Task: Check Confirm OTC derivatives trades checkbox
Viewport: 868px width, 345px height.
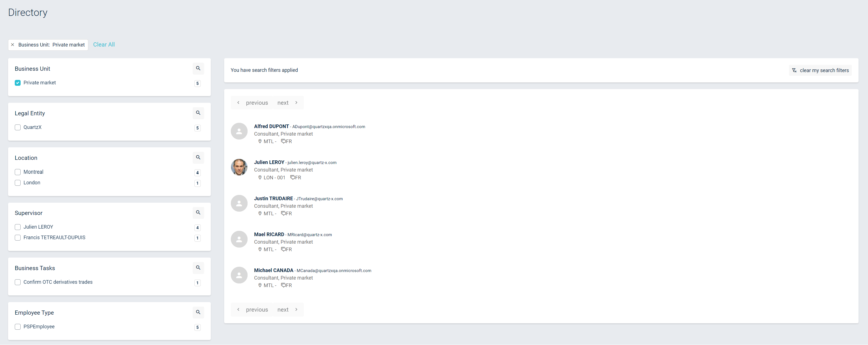Action: [18, 282]
